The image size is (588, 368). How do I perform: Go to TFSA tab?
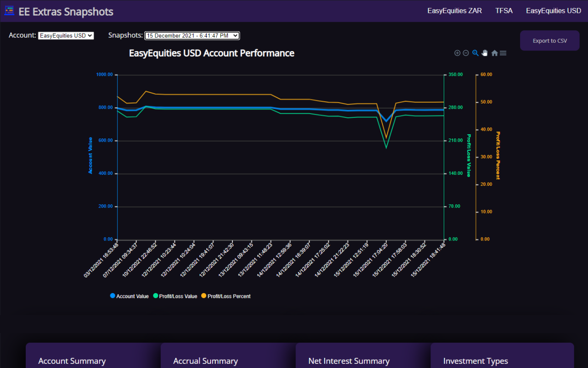504,11
